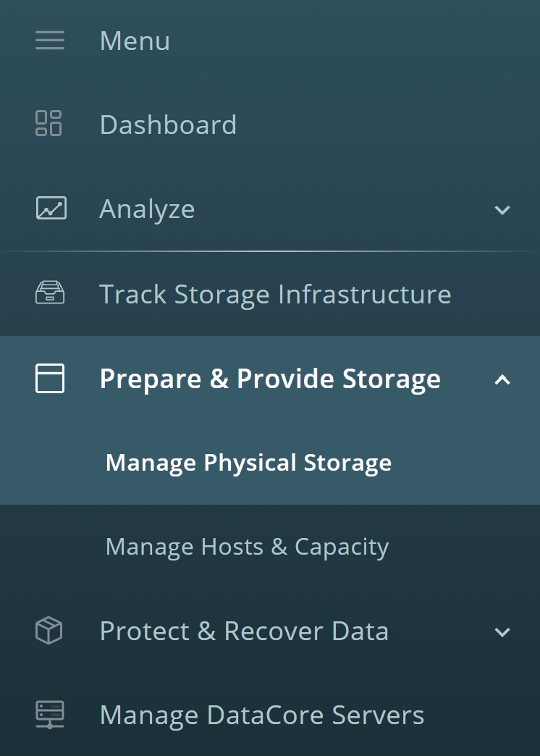Click the Protect & Recover Data cube icon
The height and width of the screenshot is (756, 540).
(49, 630)
